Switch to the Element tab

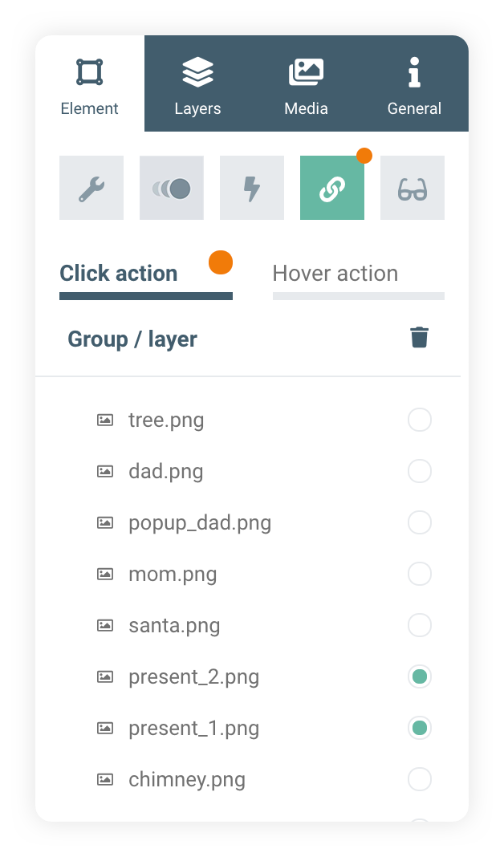pyautogui.click(x=90, y=84)
